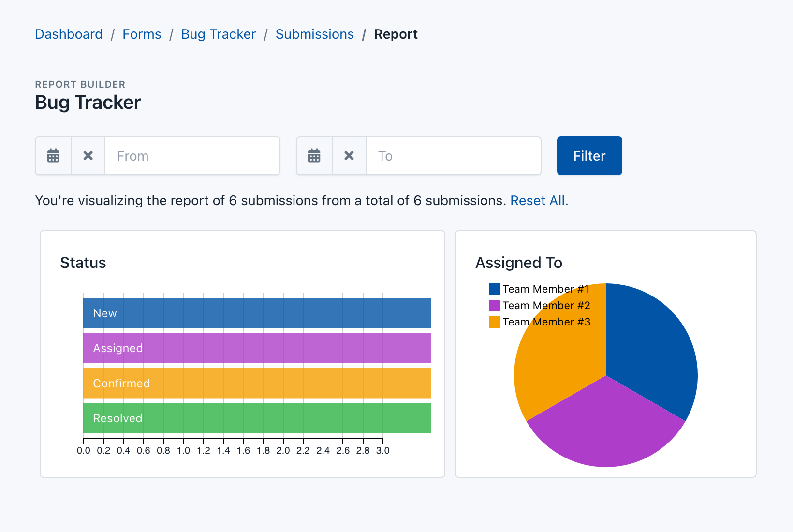The image size is (793, 532).
Task: Toggle Team Member #3 legend swatch
Action: click(494, 322)
